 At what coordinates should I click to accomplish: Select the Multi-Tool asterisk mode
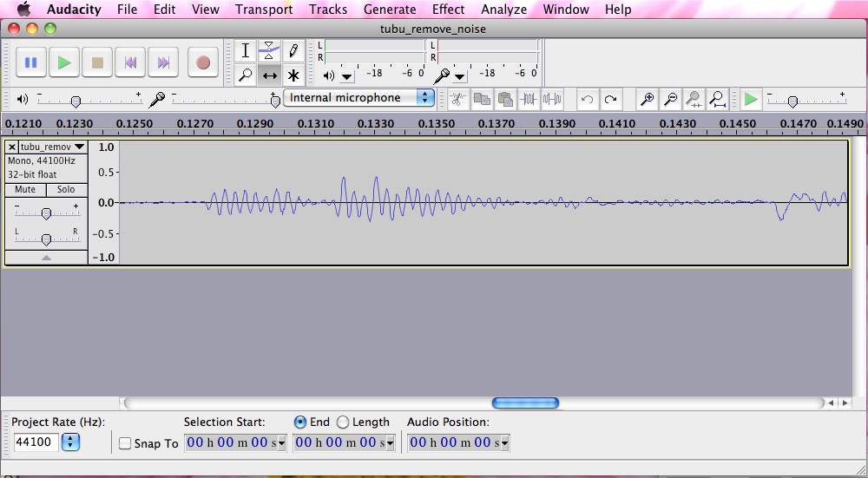293,75
